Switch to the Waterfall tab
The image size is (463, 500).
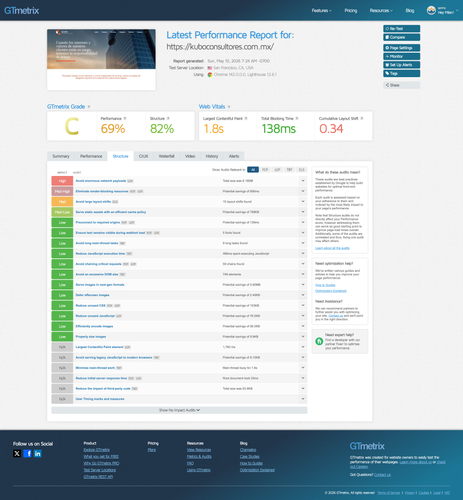tap(166, 156)
